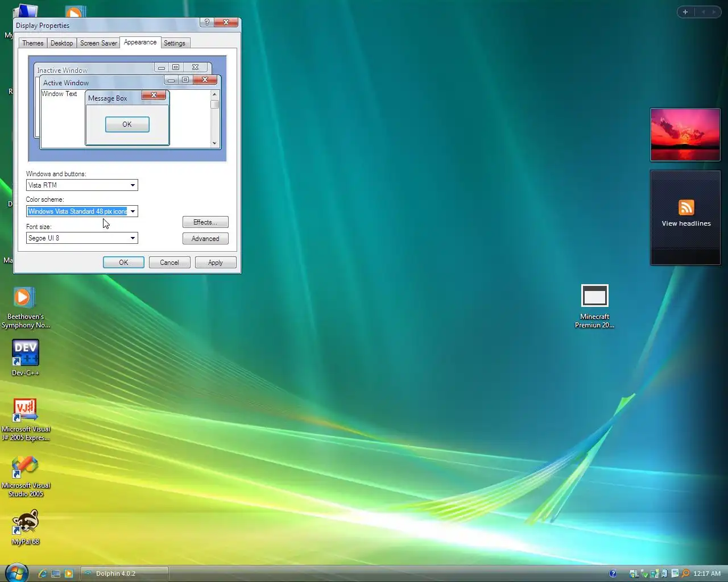Click the preview Inactive Window title
The height and width of the screenshot is (582, 728).
point(63,70)
